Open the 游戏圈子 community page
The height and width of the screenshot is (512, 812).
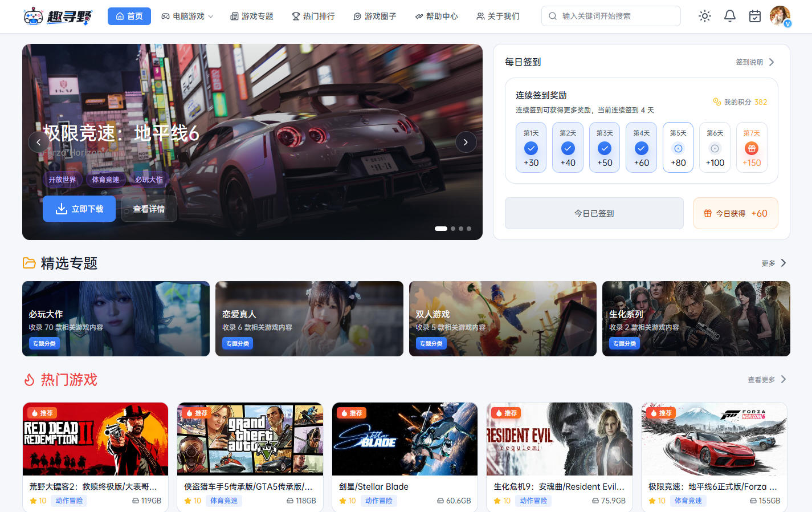(x=375, y=16)
